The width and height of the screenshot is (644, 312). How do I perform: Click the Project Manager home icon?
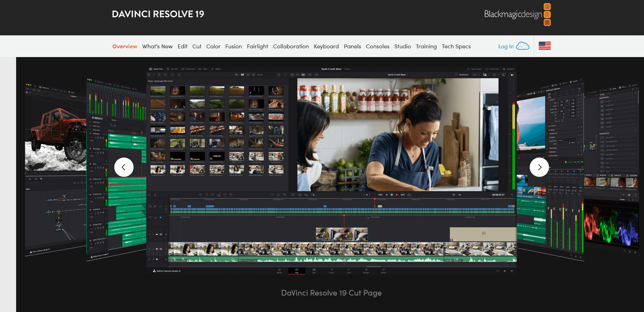pyautogui.click(x=504, y=271)
